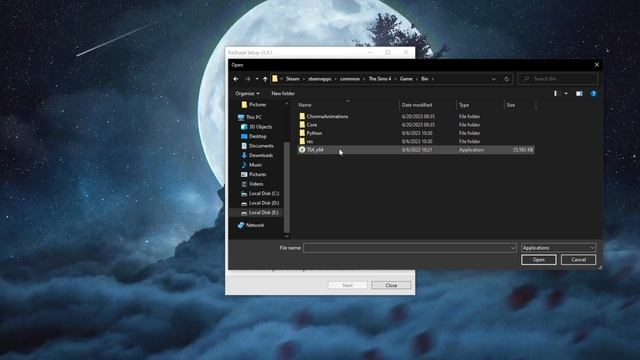Click the Bin breadcrumb segment
Screen dimensions: 640x360
424,79
